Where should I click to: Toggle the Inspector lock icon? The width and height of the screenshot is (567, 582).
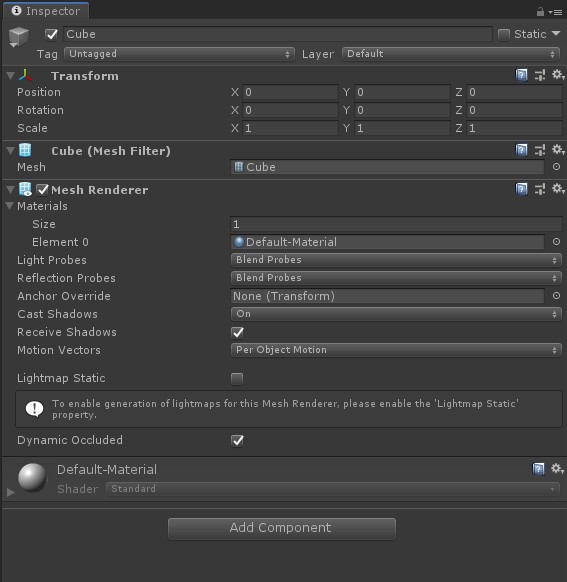click(x=540, y=12)
